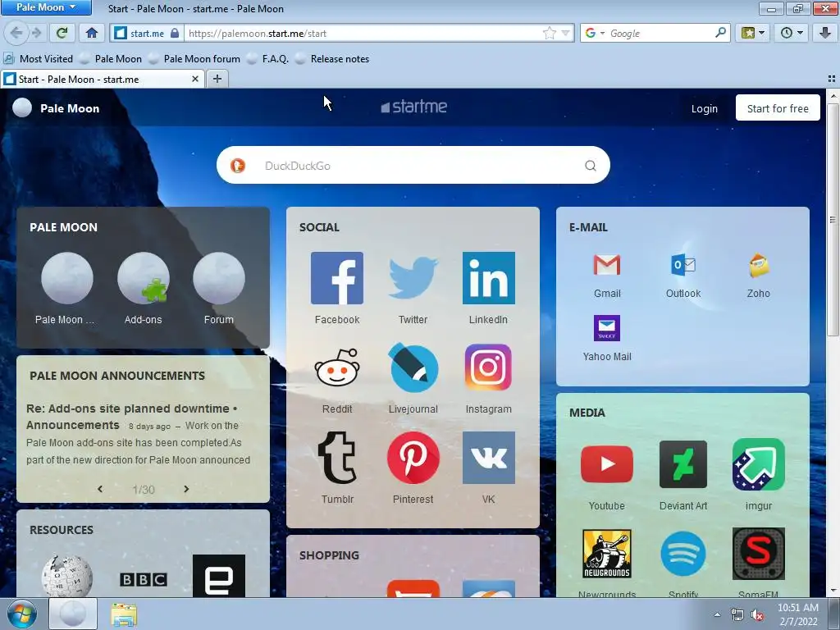
Task: Open the Windows Start menu
Action: click(x=22, y=614)
